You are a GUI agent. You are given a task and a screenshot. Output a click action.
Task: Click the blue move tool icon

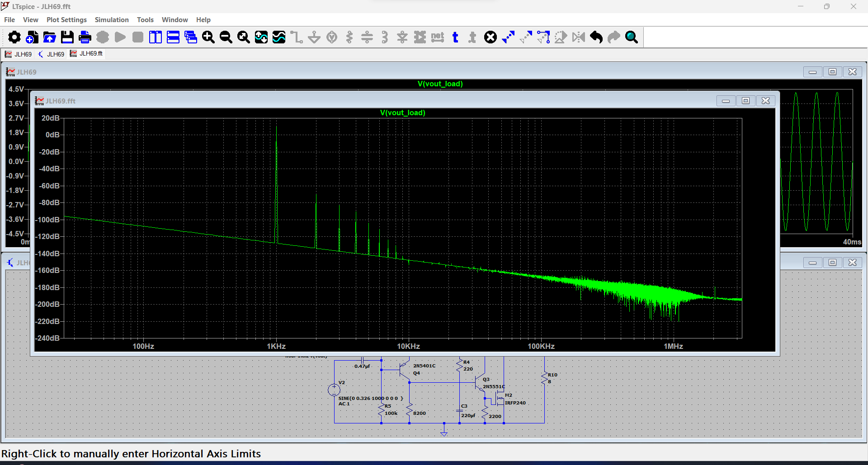click(508, 37)
